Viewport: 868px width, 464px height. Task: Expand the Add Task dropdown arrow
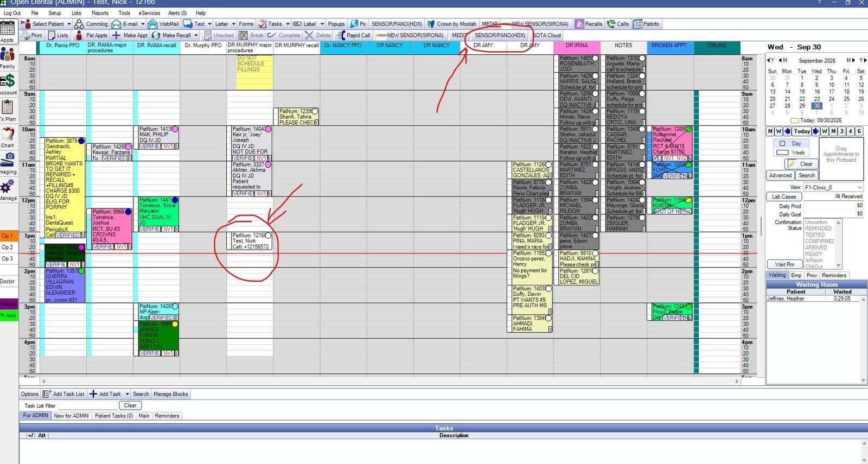(127, 394)
